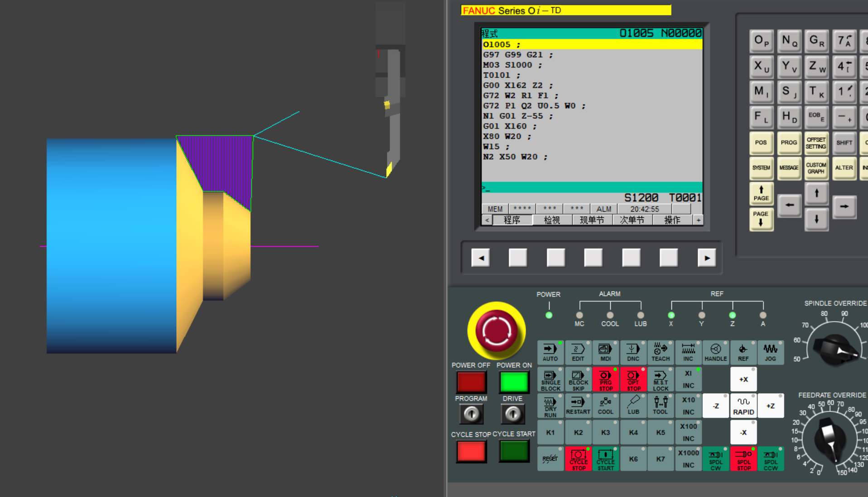Screen dimensions: 868x497
Task: Turn the PROGRAM protect key switch
Action: click(471, 414)
